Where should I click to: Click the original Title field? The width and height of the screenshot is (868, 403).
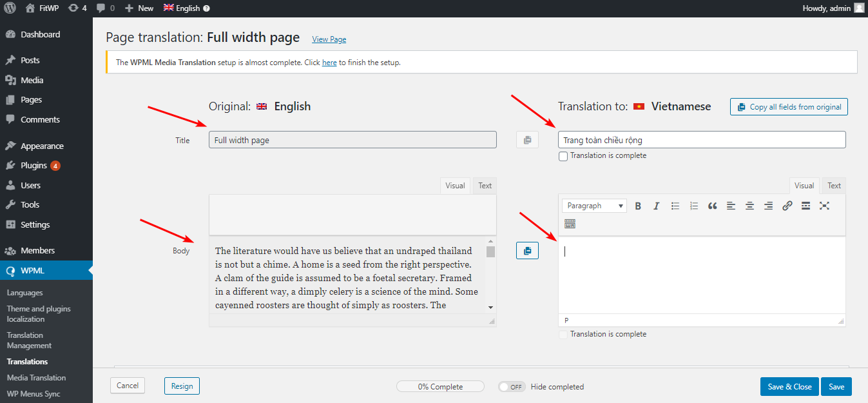click(x=352, y=140)
